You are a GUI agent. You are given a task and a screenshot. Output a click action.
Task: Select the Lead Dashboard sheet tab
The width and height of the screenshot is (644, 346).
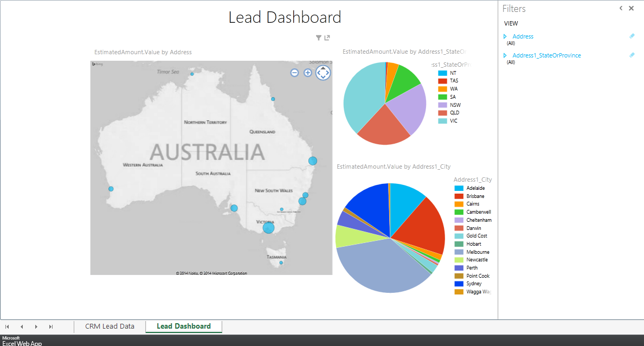pos(184,326)
